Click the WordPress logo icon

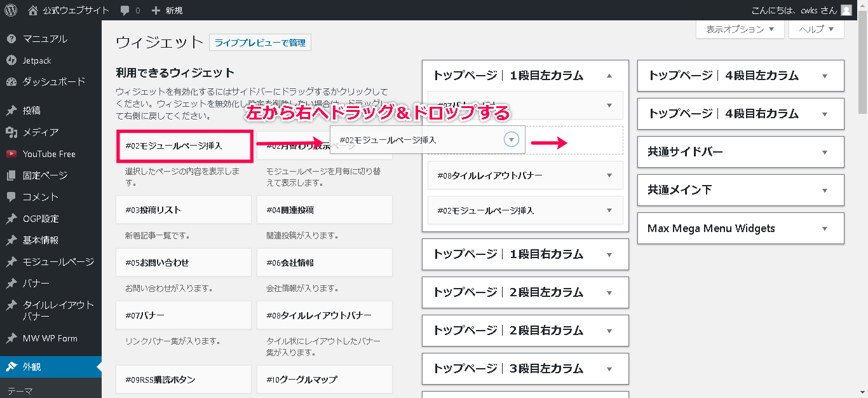click(11, 10)
